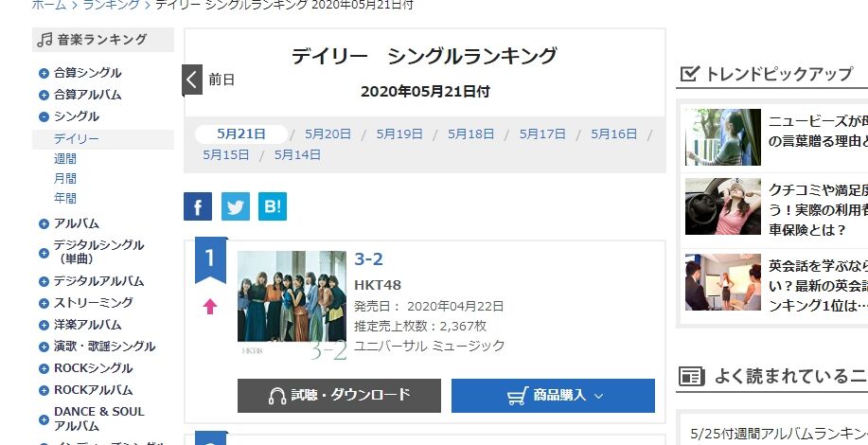This screenshot has height=445, width=868.
Task: Share ranking on Facebook
Action: point(198,207)
